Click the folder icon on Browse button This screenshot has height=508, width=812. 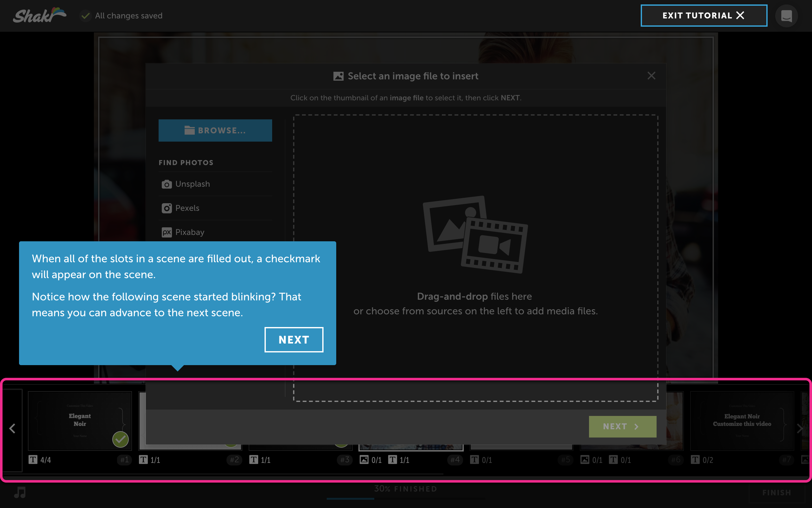(190, 130)
